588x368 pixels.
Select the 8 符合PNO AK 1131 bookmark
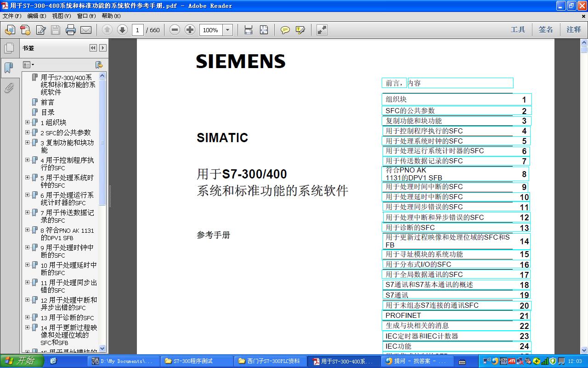click(67, 234)
